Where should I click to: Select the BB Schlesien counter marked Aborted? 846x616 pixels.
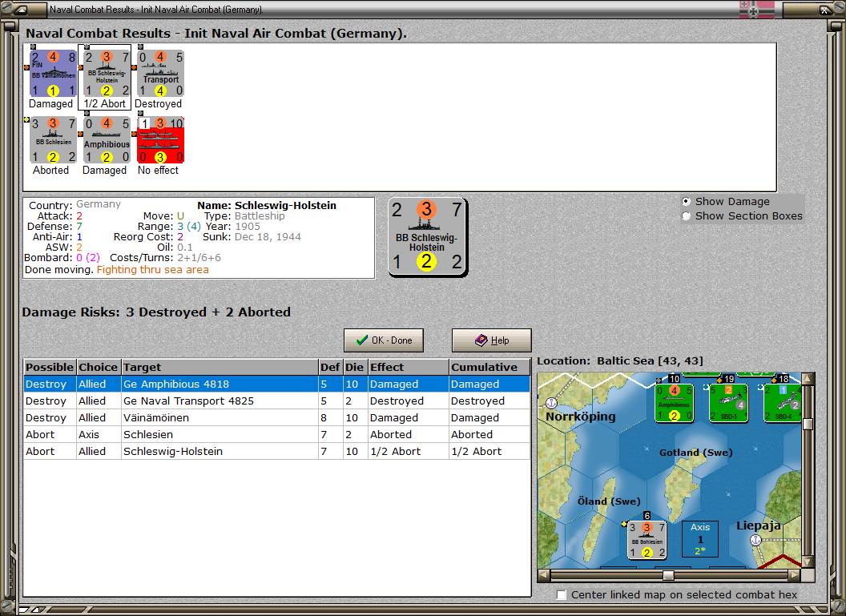[x=52, y=140]
